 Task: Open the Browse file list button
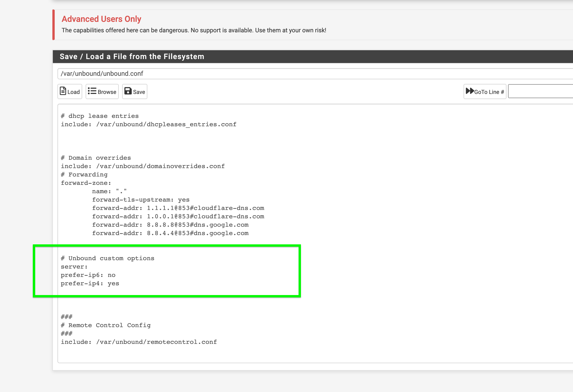(102, 91)
